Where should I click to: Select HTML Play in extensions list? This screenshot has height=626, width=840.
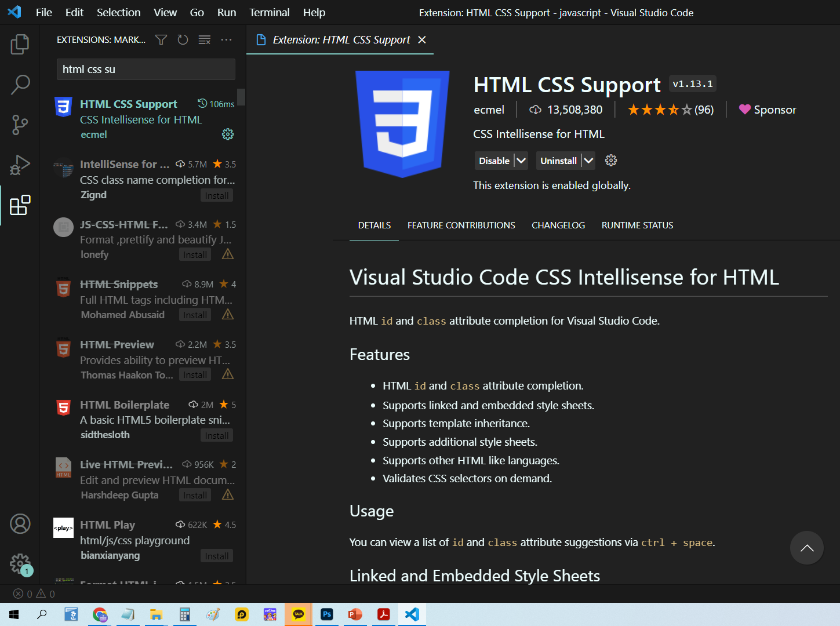(143, 540)
